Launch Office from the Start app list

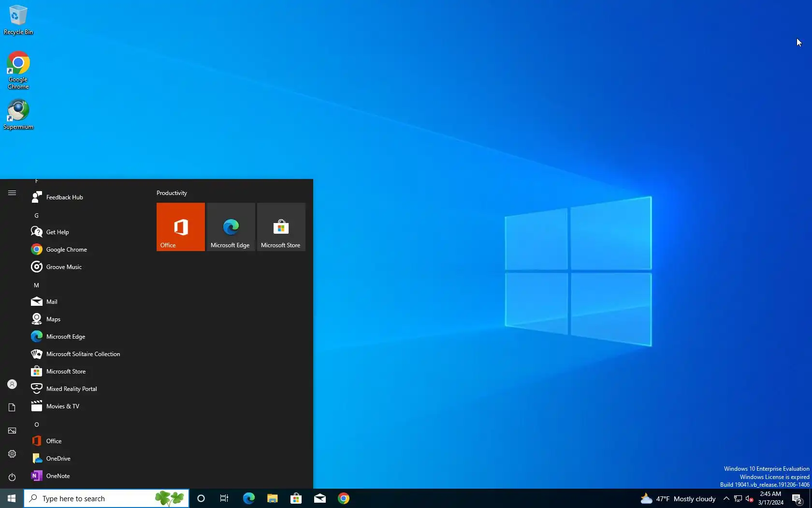pos(87,441)
